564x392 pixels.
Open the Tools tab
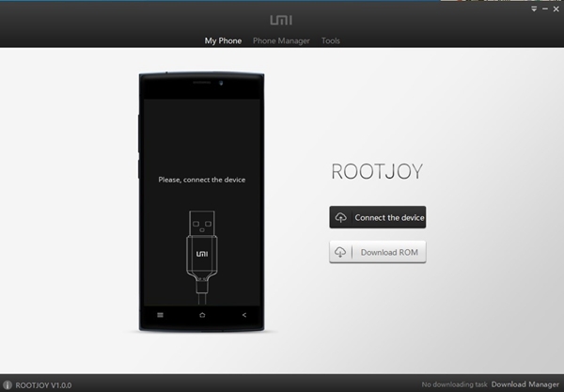(x=331, y=41)
